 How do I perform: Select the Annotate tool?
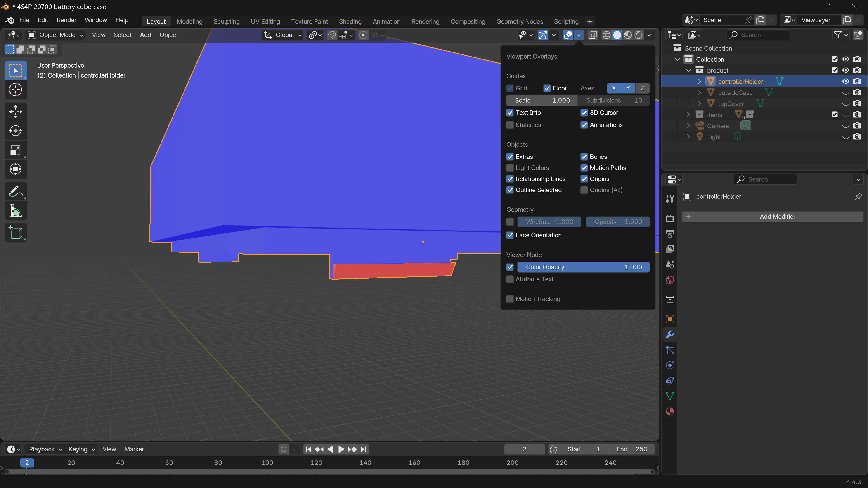click(16, 191)
